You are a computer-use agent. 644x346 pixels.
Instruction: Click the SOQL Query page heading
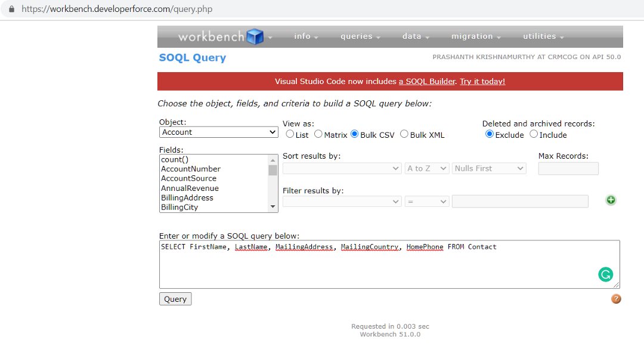192,57
